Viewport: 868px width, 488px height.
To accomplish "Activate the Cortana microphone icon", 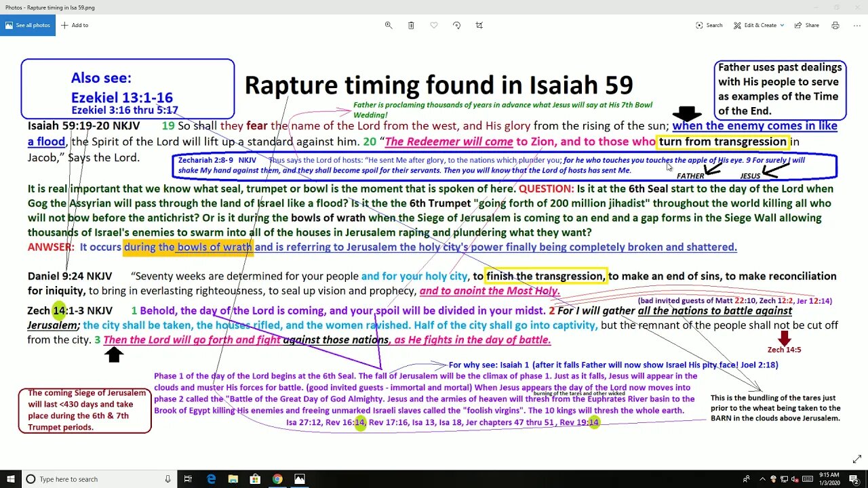I will [x=167, y=479].
